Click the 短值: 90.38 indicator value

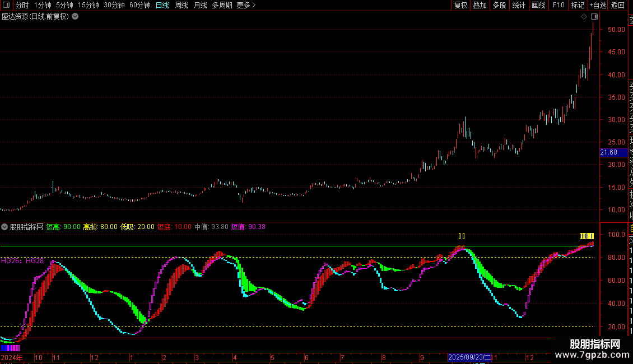coord(248,227)
